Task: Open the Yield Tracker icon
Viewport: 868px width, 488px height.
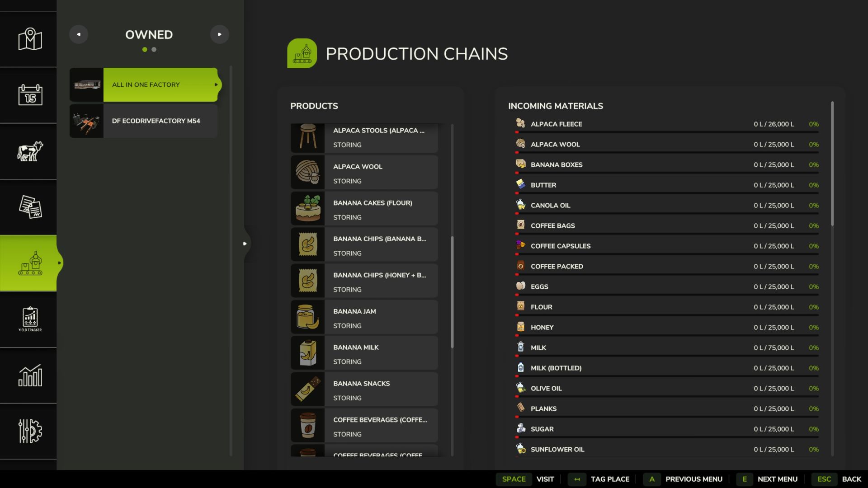Action: [x=30, y=319]
